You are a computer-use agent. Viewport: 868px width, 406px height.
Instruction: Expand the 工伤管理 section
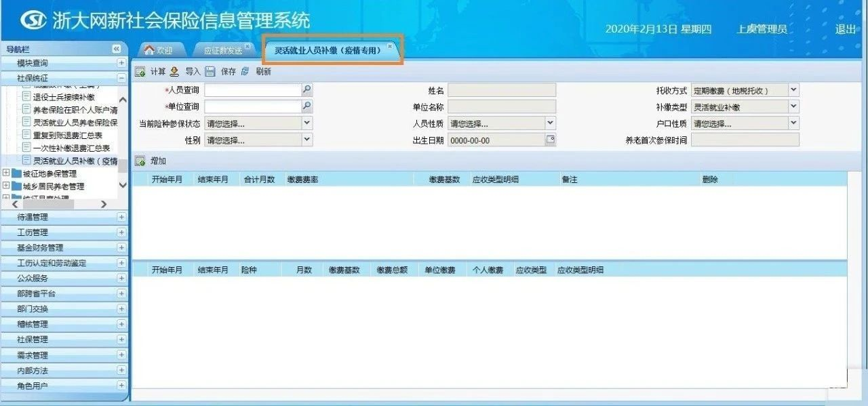[x=121, y=232]
